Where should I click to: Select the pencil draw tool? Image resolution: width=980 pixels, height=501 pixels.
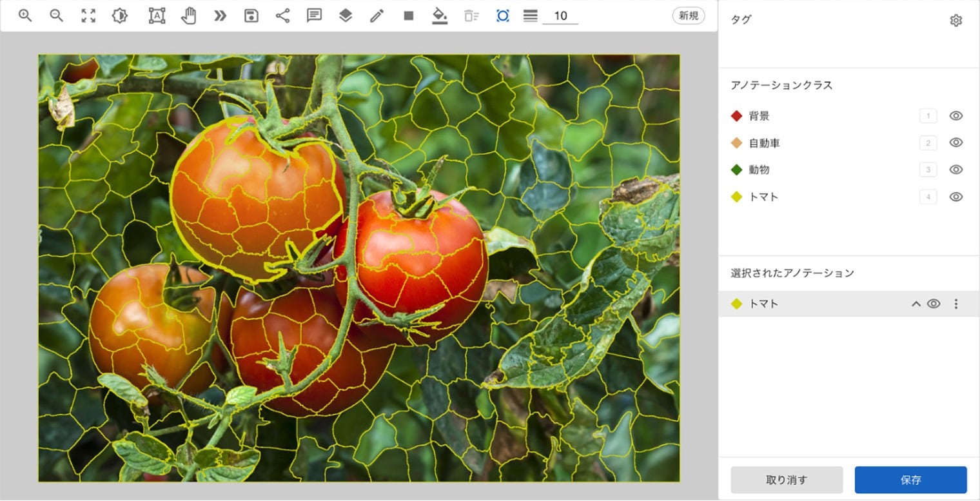[377, 15]
